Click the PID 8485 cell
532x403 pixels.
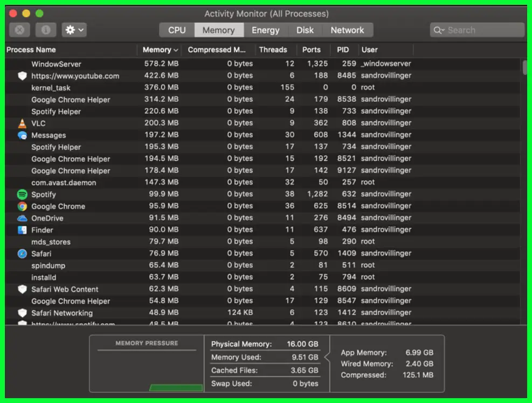[347, 76]
